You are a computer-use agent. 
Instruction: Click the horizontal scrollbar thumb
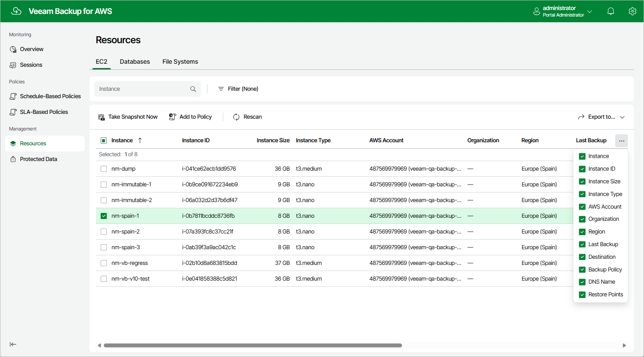[x=253, y=346]
